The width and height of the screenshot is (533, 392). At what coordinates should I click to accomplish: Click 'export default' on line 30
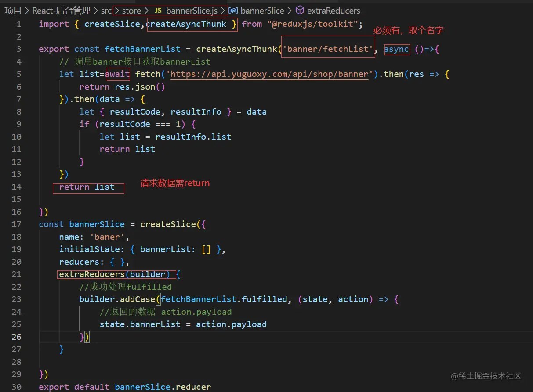[x=74, y=387]
